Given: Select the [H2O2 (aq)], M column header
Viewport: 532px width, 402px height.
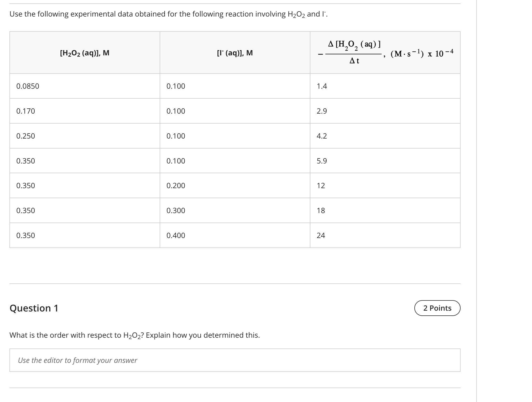Looking at the screenshot, I should click(85, 53).
